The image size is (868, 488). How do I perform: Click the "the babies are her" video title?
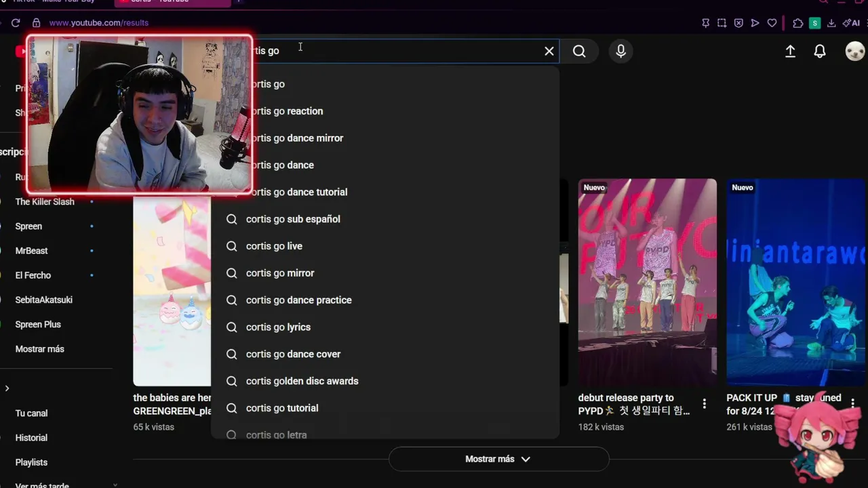click(x=172, y=405)
